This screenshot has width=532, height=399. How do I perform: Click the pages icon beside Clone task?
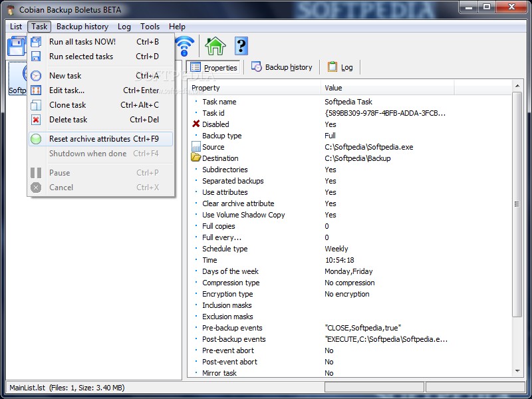pos(36,105)
